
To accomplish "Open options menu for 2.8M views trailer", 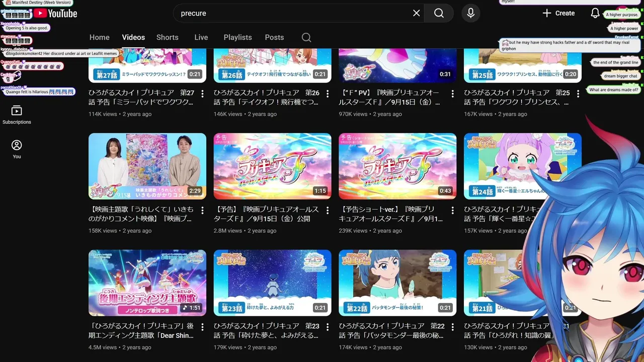I will (328, 210).
